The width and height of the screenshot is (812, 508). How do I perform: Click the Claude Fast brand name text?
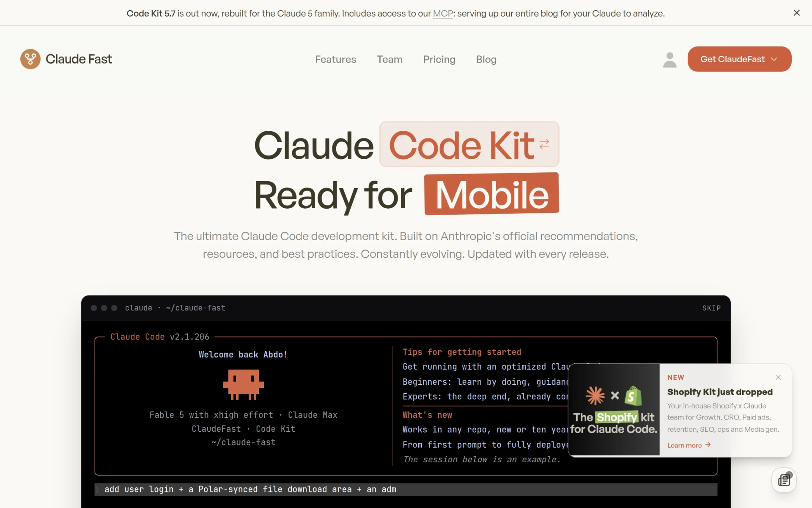pos(79,59)
